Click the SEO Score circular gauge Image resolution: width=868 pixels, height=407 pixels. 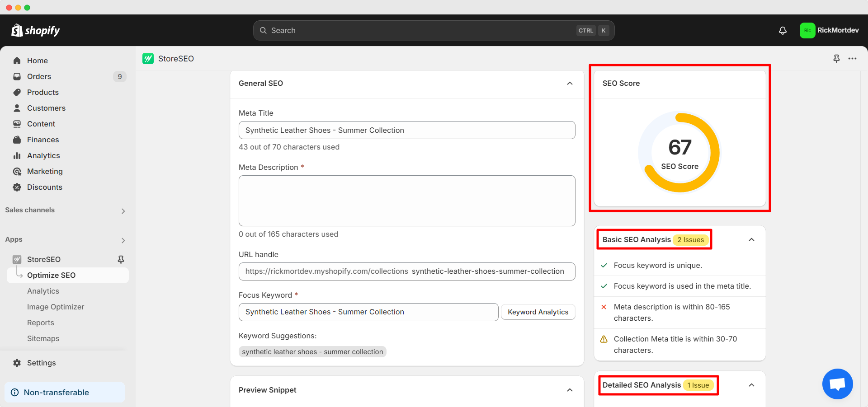pyautogui.click(x=679, y=153)
